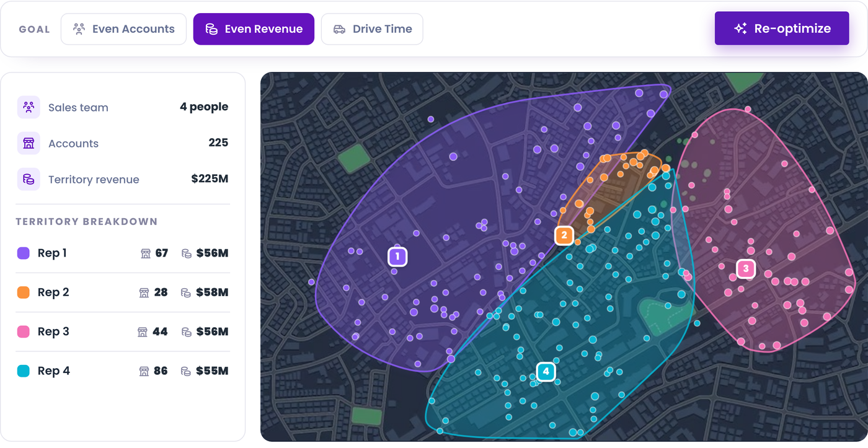Click the $225M territory revenue value

(x=210, y=179)
